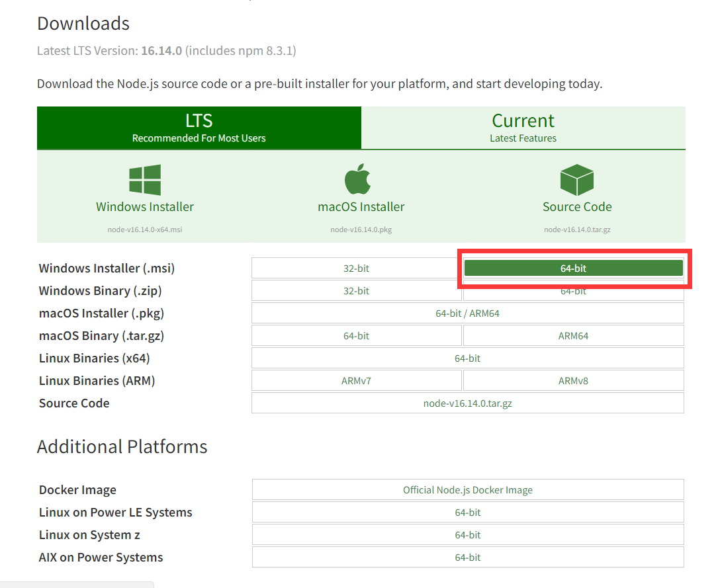720x588 pixels.
Task: Download 32-bit Windows Installer (.msi)
Action: pyautogui.click(x=356, y=268)
